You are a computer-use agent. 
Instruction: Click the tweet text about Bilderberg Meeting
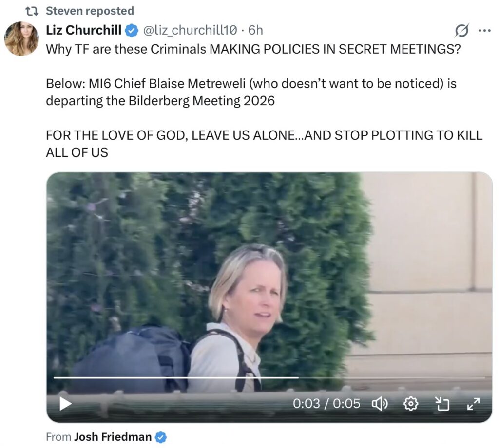[x=251, y=92]
